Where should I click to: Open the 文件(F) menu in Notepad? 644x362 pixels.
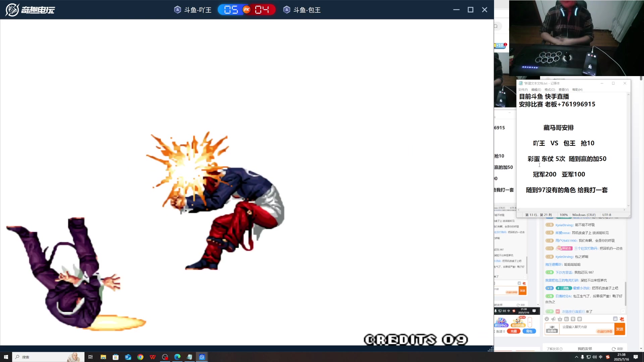click(523, 89)
